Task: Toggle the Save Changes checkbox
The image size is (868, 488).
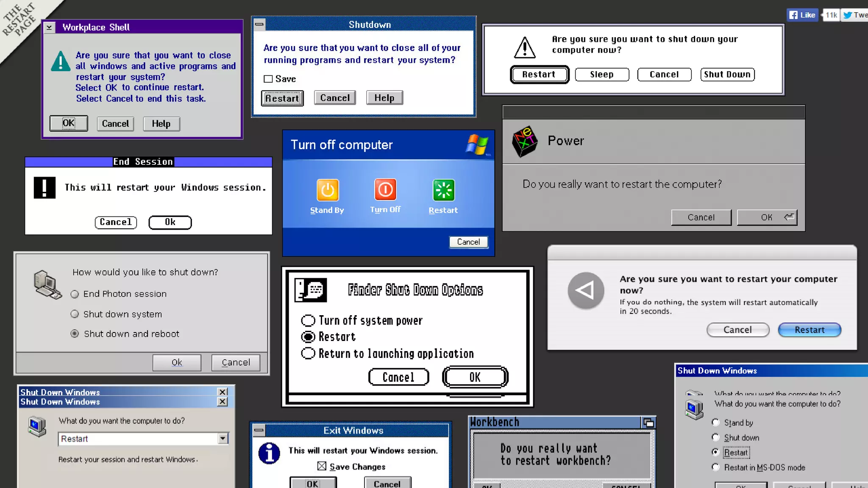Action: (322, 466)
